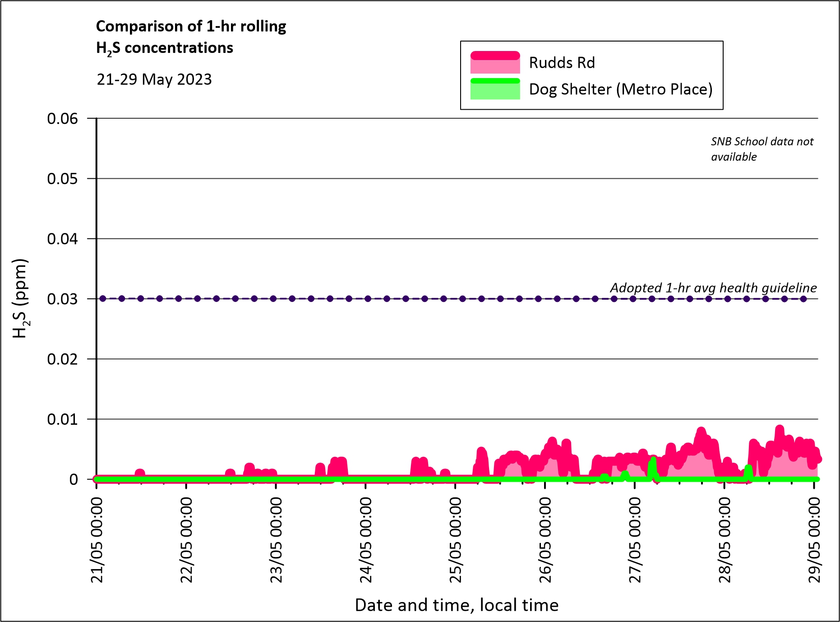
Task: Click the 29/05 00:00 x-axis label
Action: [814, 540]
